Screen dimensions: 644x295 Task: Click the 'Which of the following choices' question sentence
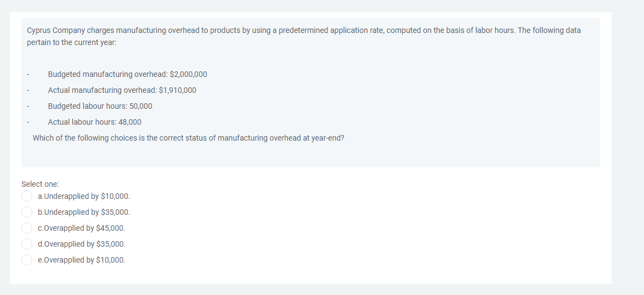[x=188, y=138]
